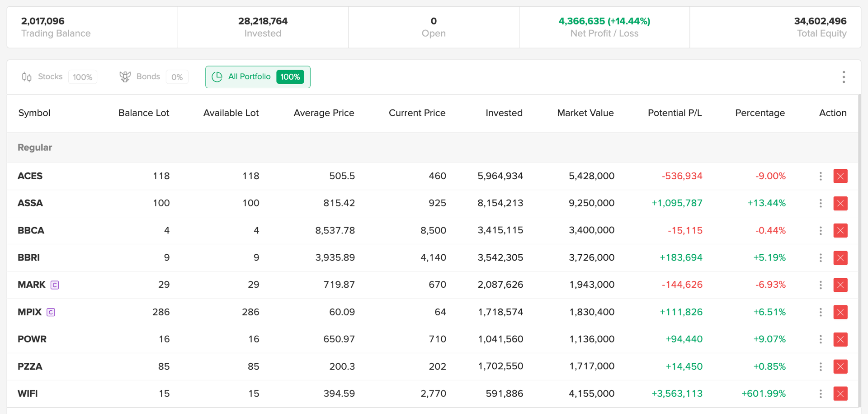Switch to the Bonds tab
This screenshot has height=414, width=868.
tap(154, 77)
